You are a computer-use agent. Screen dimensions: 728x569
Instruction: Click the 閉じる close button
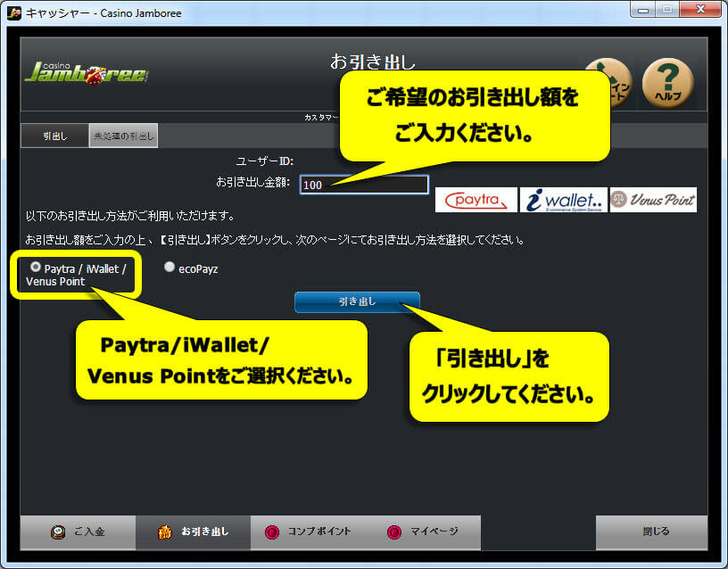point(652,532)
